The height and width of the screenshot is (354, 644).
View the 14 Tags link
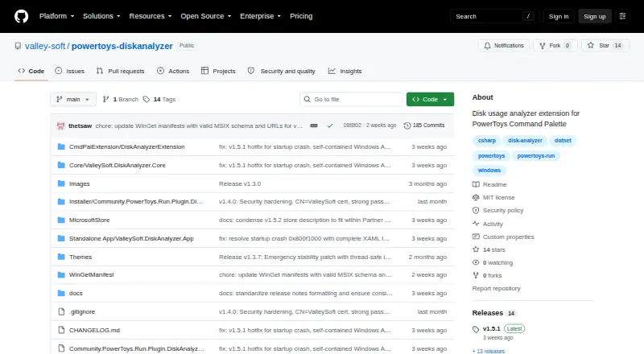[x=159, y=100]
